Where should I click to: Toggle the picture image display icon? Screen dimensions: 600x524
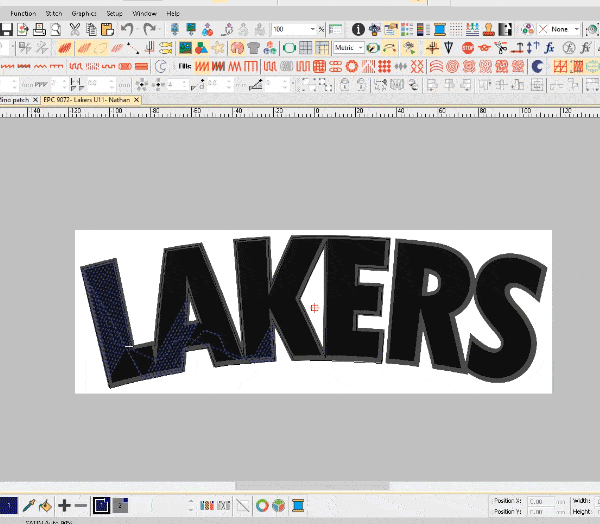[186, 48]
